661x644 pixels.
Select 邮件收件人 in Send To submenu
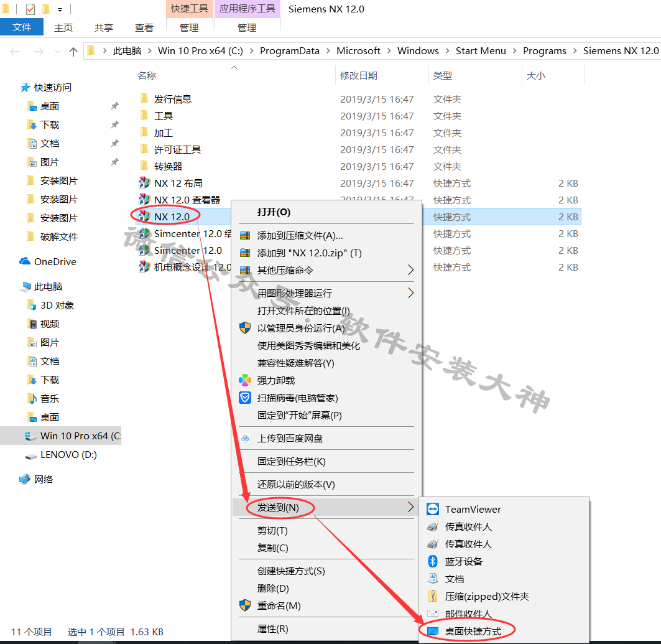point(504,614)
